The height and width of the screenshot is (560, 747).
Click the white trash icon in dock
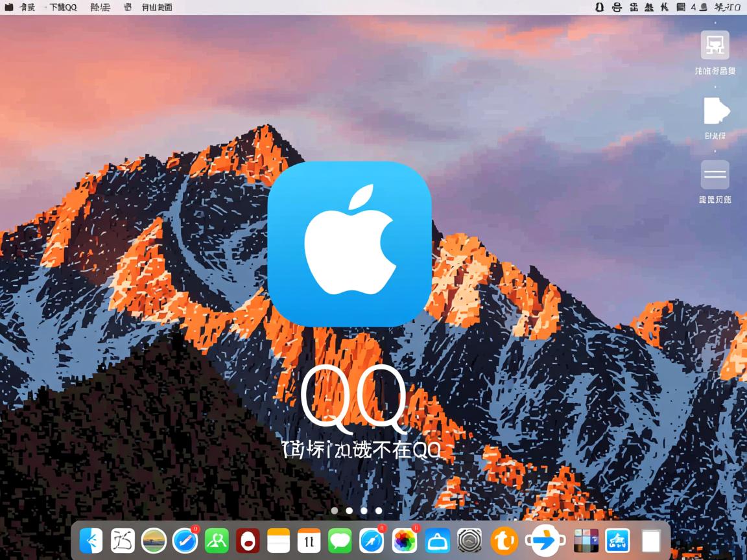[x=650, y=540]
